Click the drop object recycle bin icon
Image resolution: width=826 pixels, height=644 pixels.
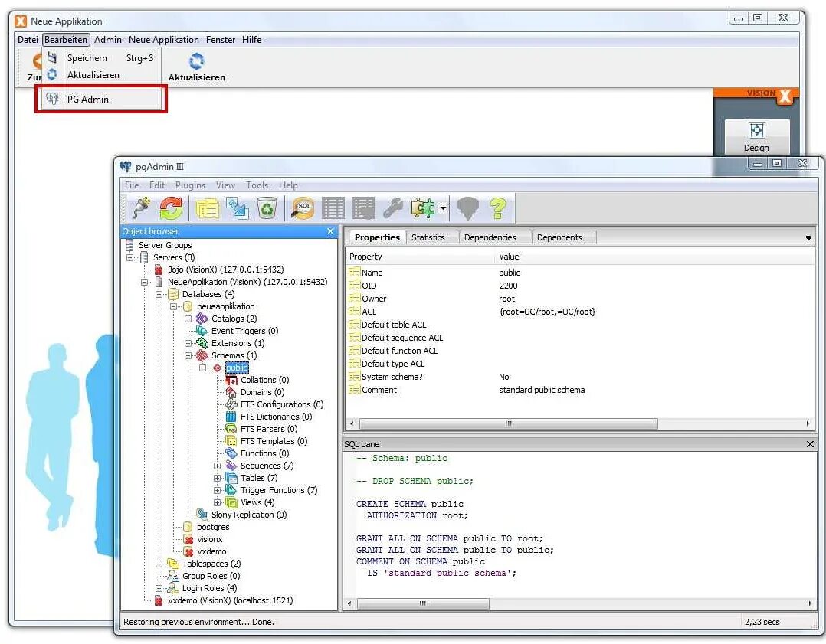pyautogui.click(x=267, y=208)
